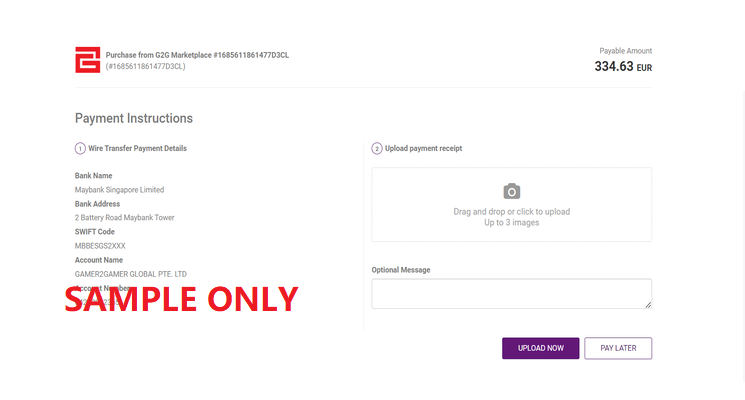
Task: Click the step 2 circle icon
Action: click(x=377, y=149)
